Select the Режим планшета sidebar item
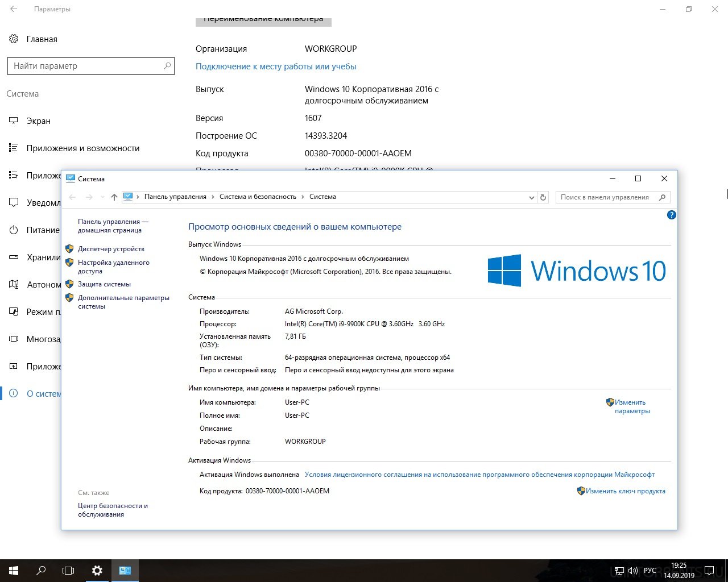The image size is (728, 582). pyautogui.click(x=34, y=312)
